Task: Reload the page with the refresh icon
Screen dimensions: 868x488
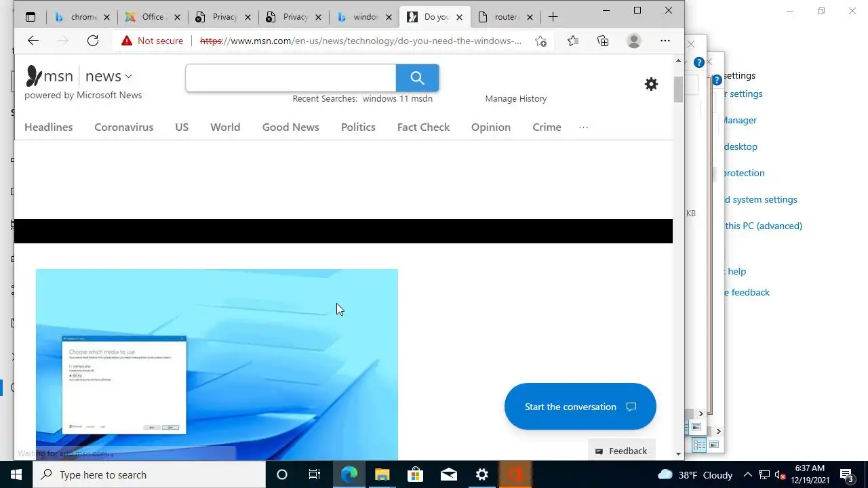Action: click(x=93, y=41)
